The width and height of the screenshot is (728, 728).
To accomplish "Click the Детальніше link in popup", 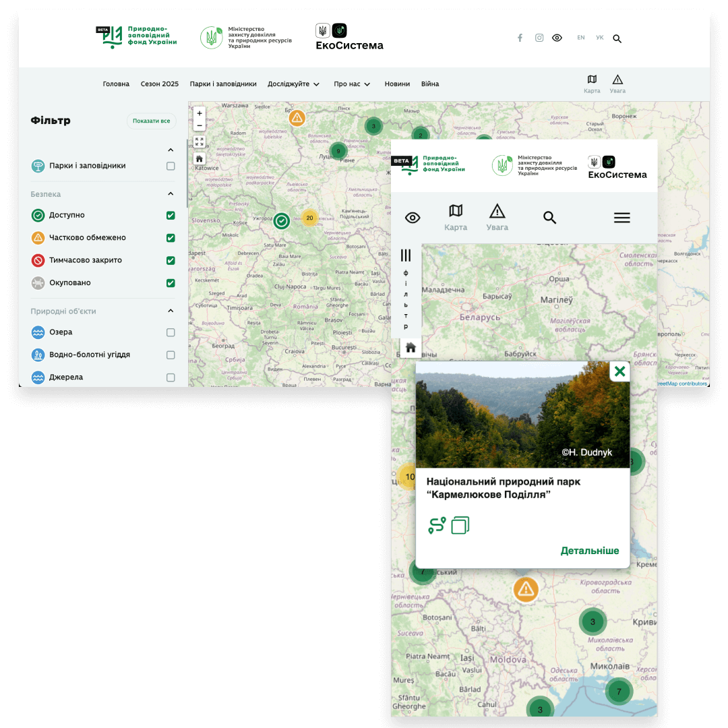I will click(589, 551).
